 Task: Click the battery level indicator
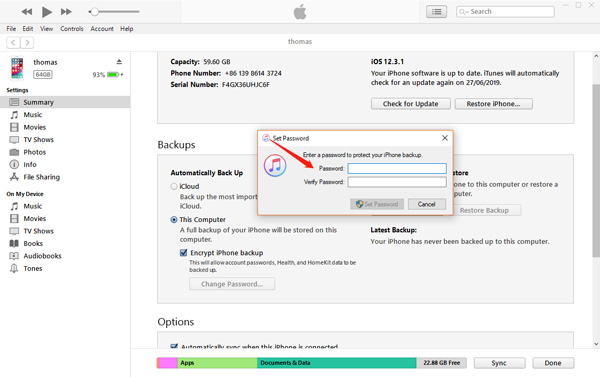pos(114,75)
